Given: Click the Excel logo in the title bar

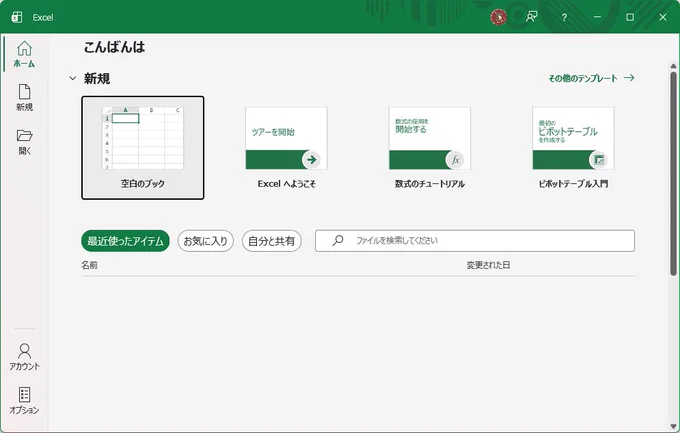Looking at the screenshot, I should pos(17,17).
